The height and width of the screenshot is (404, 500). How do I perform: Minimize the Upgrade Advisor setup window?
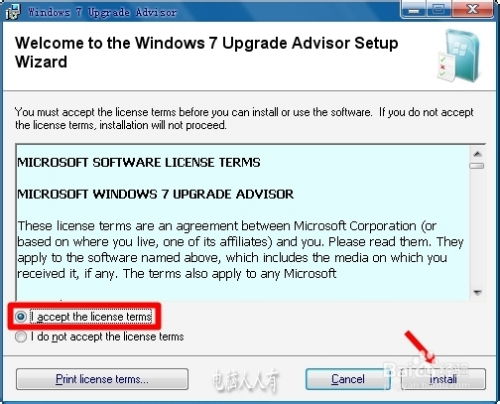pos(414,10)
